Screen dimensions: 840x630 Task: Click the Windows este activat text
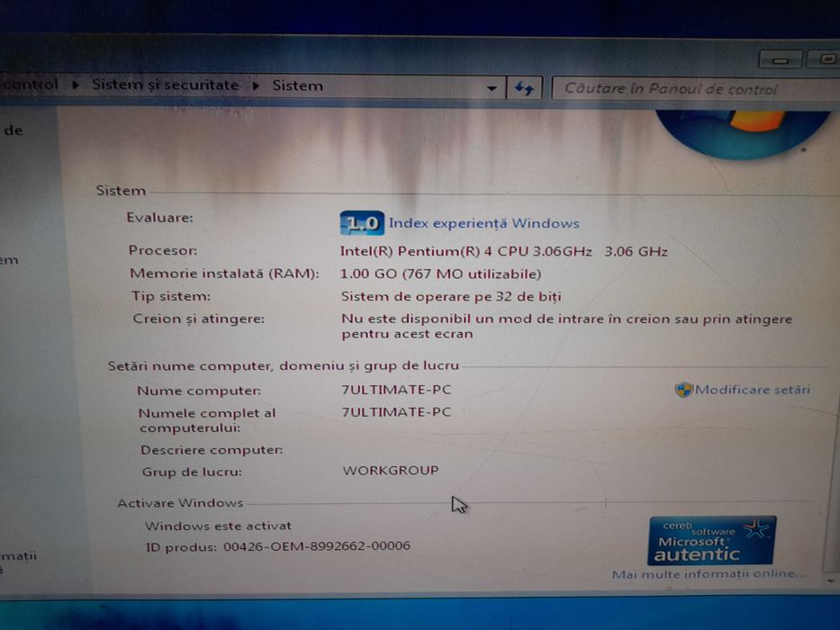click(x=218, y=526)
